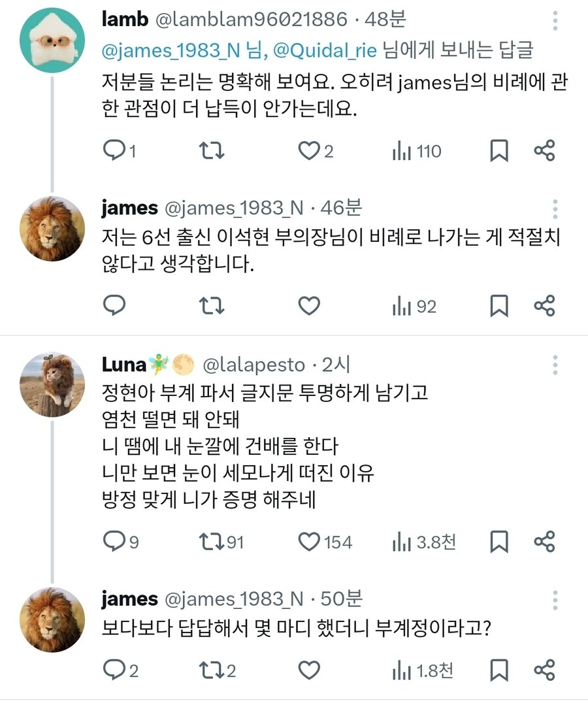
Task: Like james's tweet about 이석현 부의장
Action: (308, 305)
